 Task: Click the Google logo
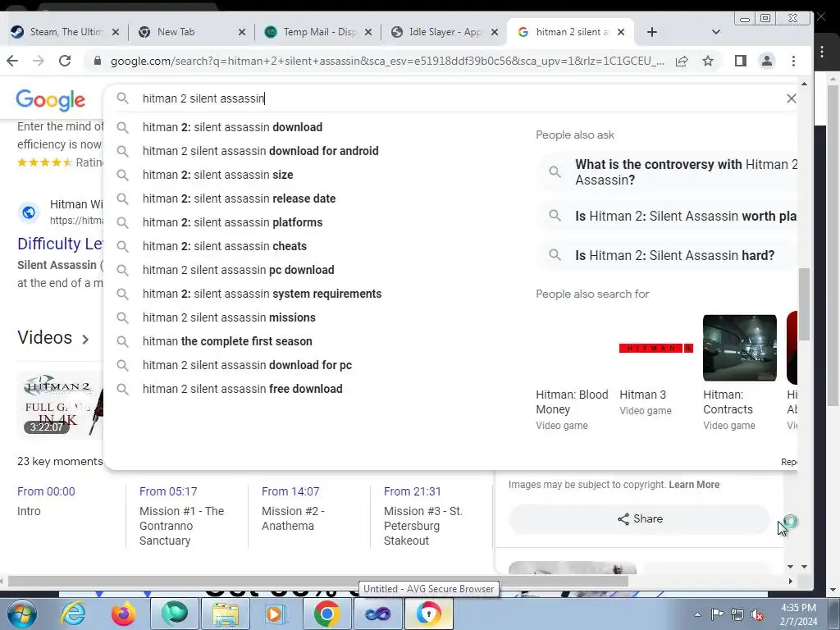50,100
